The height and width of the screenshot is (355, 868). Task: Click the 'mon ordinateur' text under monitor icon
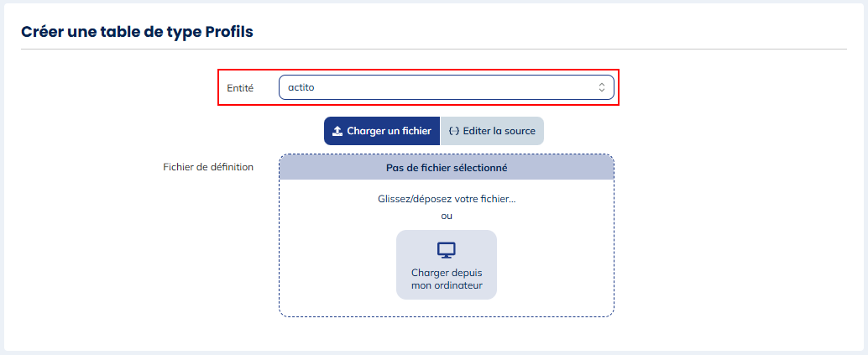(x=446, y=285)
